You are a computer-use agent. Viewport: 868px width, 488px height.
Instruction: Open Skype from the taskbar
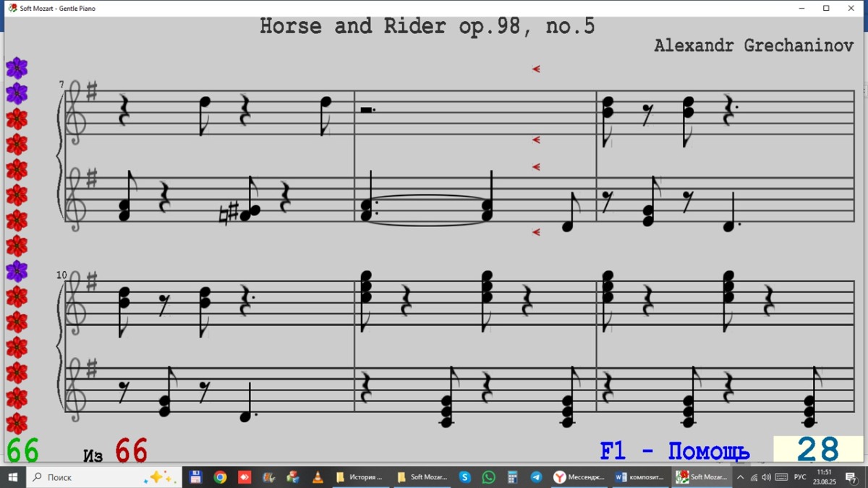[x=465, y=477]
